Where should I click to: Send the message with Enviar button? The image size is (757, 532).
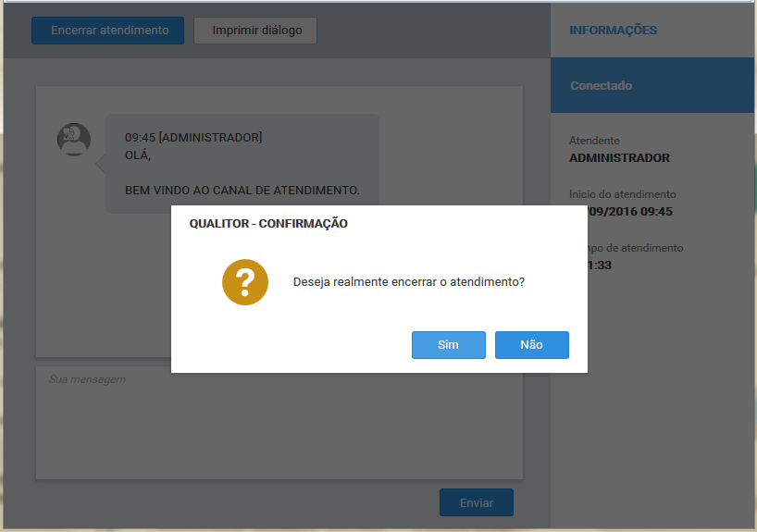tap(476, 503)
